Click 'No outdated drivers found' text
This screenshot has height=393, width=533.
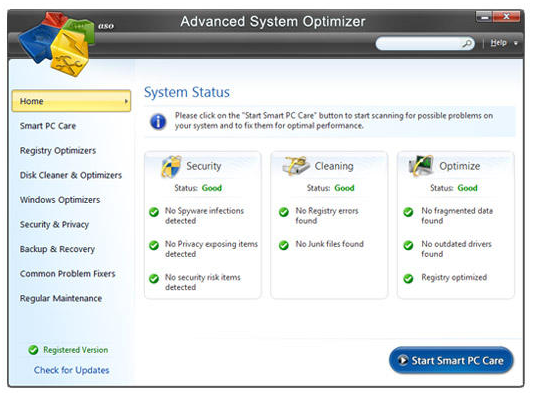pyautogui.click(x=457, y=249)
